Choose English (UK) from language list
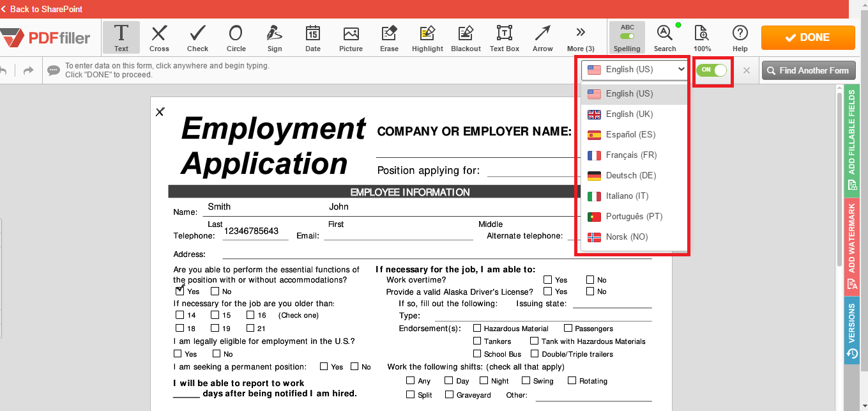 [x=634, y=114]
